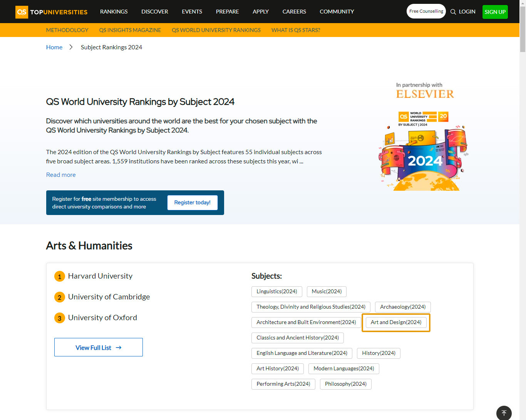Click the Login link
The height and width of the screenshot is (420, 526).
tap(467, 12)
